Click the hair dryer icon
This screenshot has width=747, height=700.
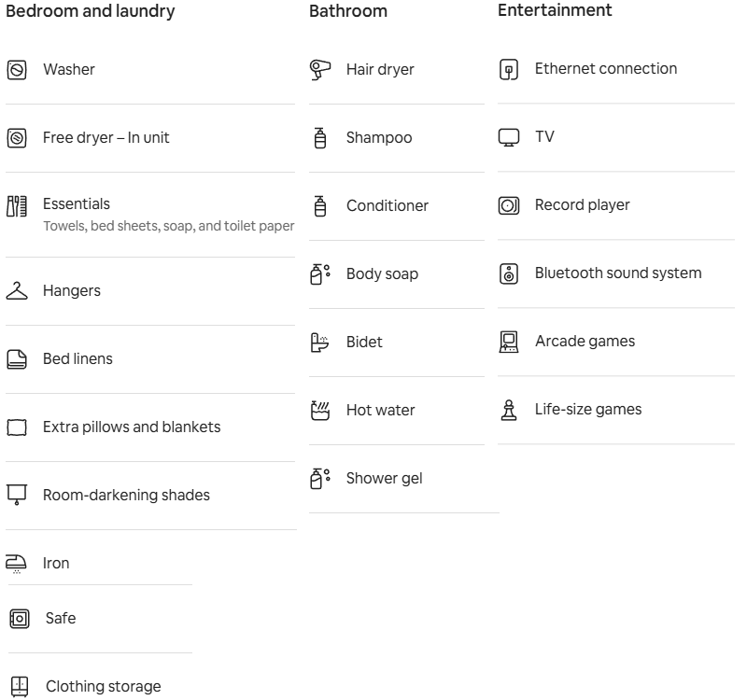tap(319, 70)
